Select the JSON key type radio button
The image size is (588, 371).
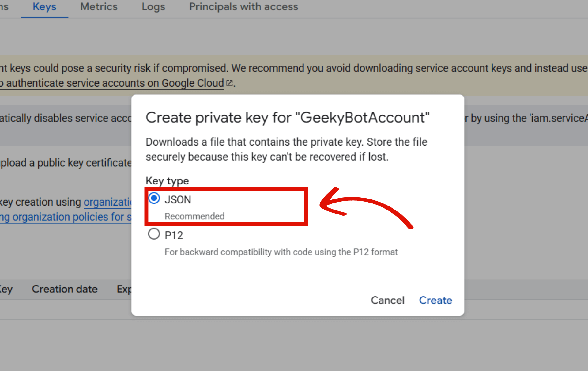(x=154, y=198)
